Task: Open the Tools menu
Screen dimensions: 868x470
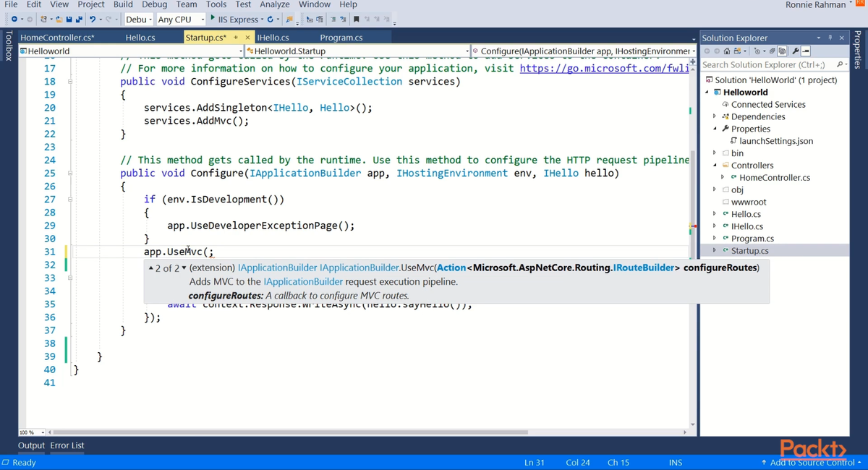Action: coord(216,4)
